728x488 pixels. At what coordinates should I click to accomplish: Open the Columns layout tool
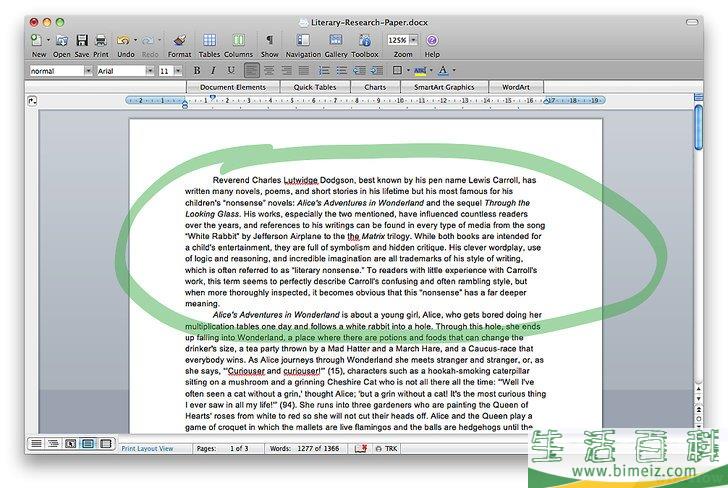(239, 40)
